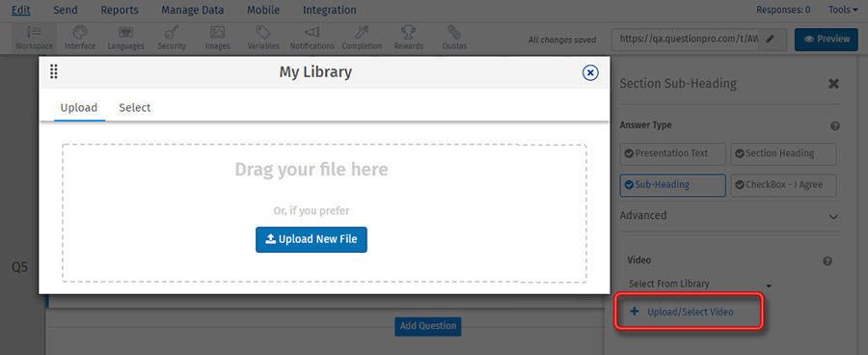Viewport: 868px width, 355px height.
Task: Open the Variables tag icon
Action: point(263,38)
